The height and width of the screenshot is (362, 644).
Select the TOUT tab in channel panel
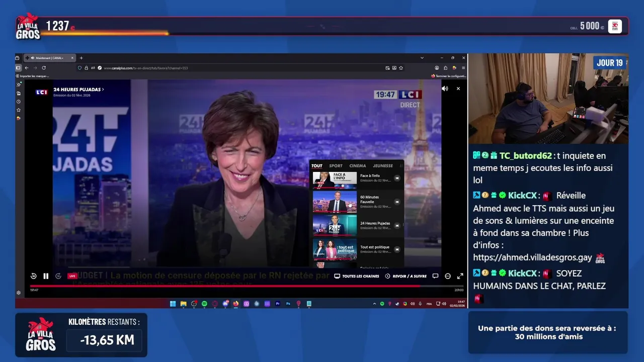click(x=317, y=165)
